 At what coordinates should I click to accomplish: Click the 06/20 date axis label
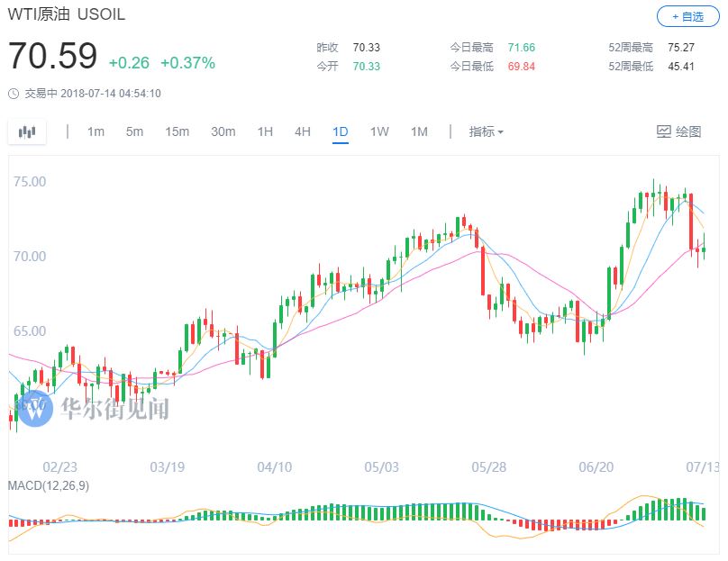click(596, 467)
